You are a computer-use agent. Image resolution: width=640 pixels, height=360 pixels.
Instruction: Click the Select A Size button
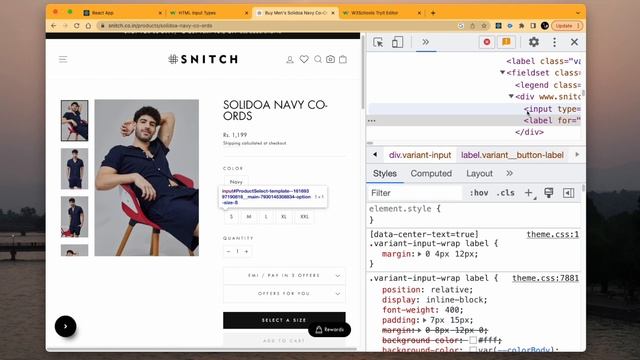pyautogui.click(x=284, y=320)
